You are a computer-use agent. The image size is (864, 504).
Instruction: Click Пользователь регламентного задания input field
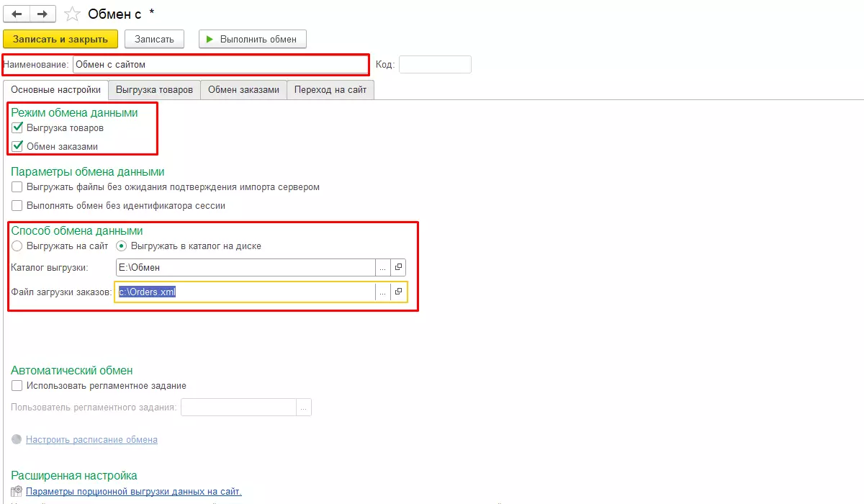click(x=238, y=408)
